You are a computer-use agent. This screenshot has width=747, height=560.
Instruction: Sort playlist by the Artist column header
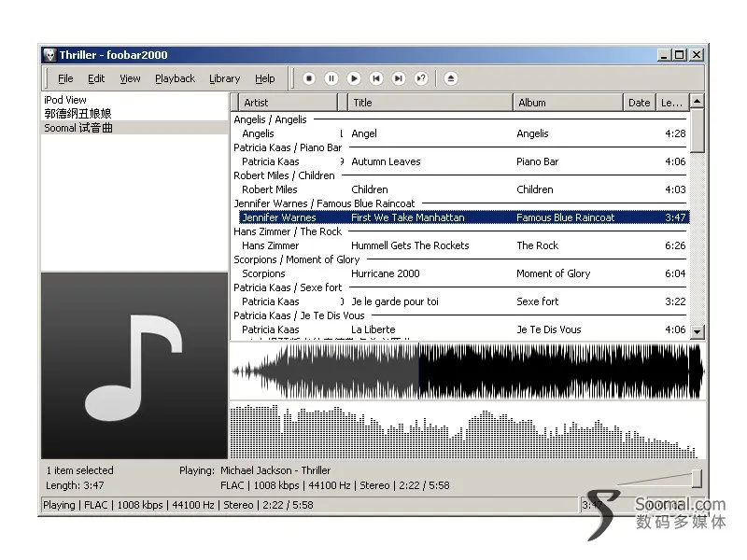coord(289,103)
